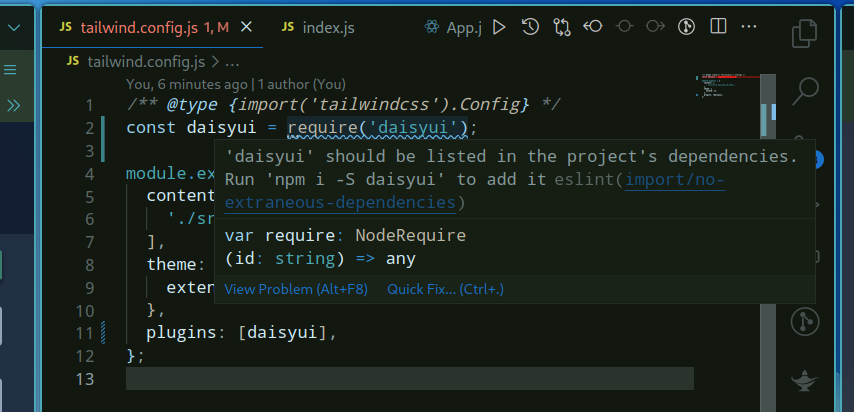Image resolution: width=854 pixels, height=412 pixels.
Task: Open editor More Actions ellipsis menu
Action: pos(750,28)
